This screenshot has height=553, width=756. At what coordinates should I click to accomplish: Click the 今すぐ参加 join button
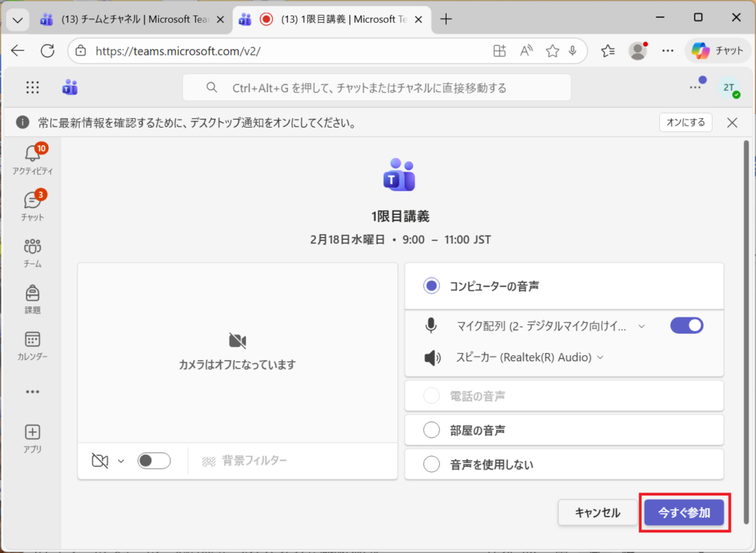[x=684, y=512]
